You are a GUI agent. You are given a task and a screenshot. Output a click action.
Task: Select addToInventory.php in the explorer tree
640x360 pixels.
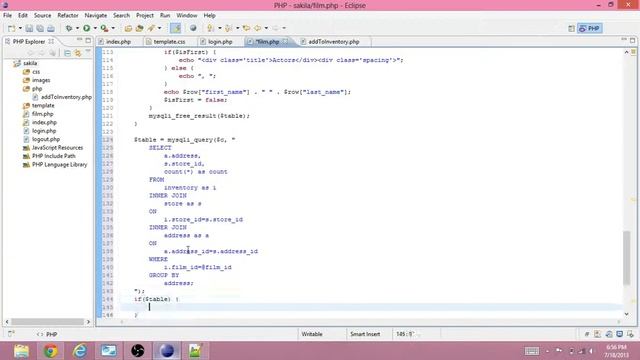[x=66, y=97]
